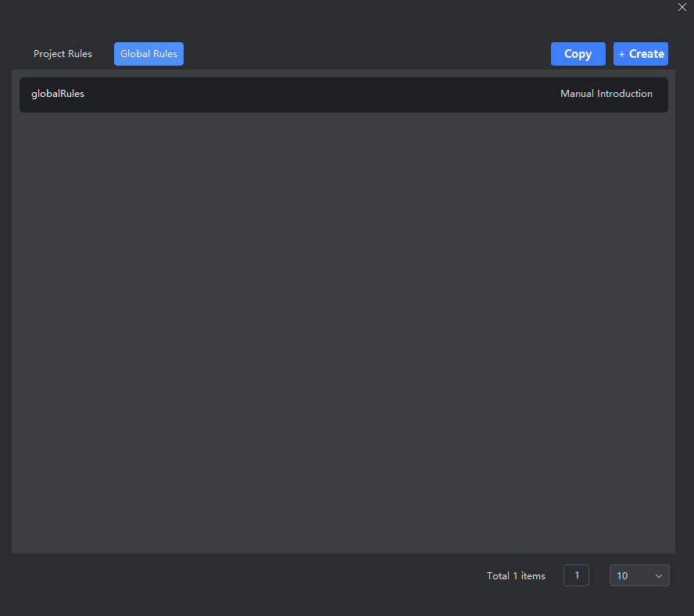Dismiss the window using top-right X icon
Viewport: 694px width, 616px height.
pos(681,7)
